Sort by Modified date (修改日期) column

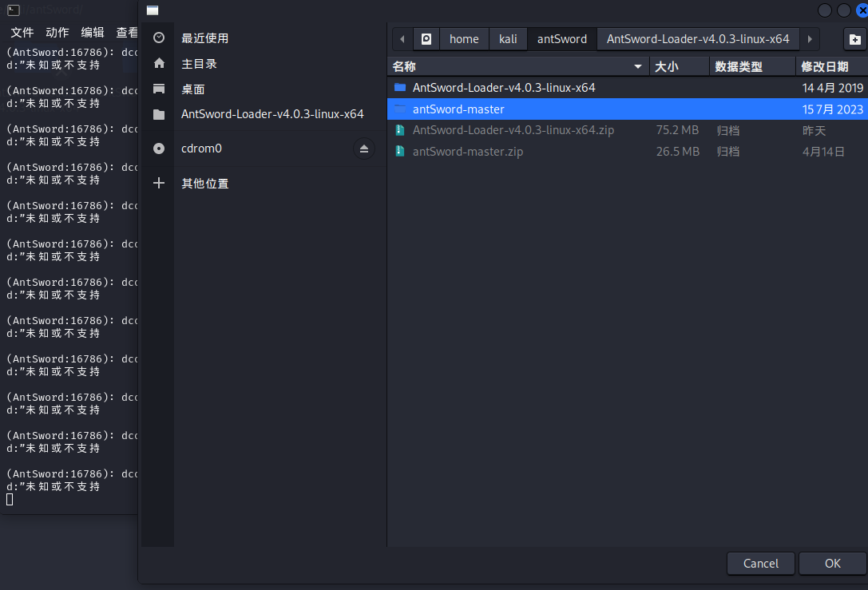click(832, 66)
